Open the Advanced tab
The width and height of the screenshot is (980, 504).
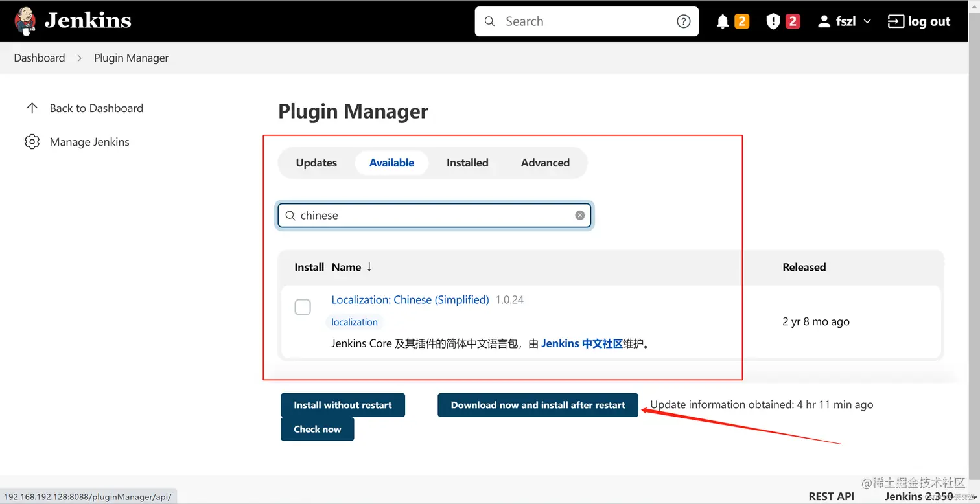coord(545,163)
